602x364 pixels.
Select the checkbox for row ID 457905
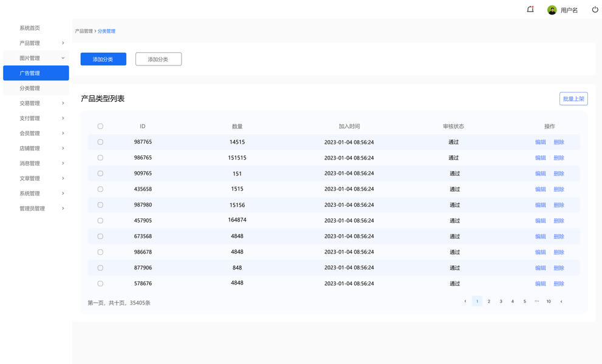[x=100, y=221]
